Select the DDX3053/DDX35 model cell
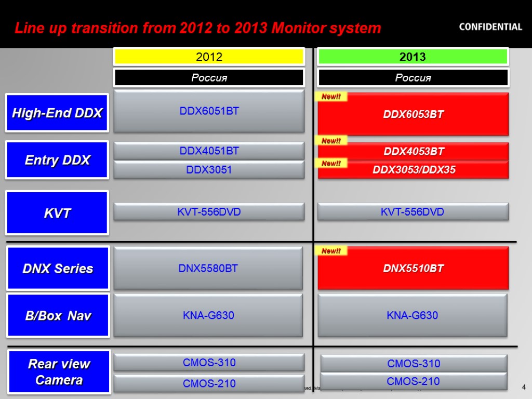The image size is (532, 399). click(x=413, y=169)
